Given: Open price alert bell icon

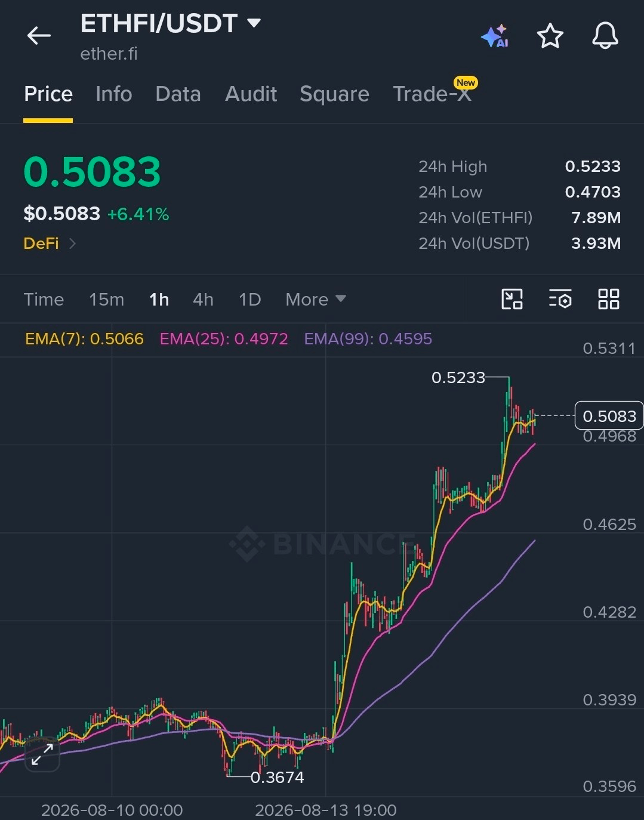Looking at the screenshot, I should point(605,36).
